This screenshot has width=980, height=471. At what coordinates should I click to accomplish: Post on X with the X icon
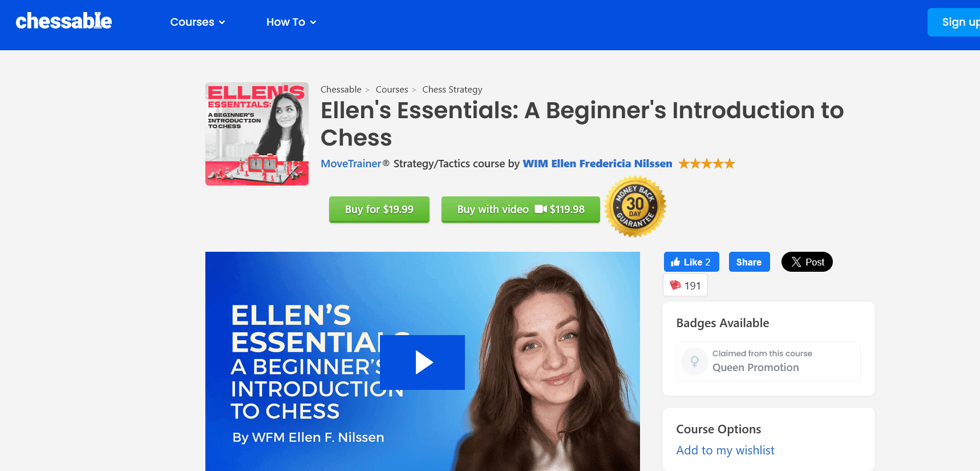[807, 262]
